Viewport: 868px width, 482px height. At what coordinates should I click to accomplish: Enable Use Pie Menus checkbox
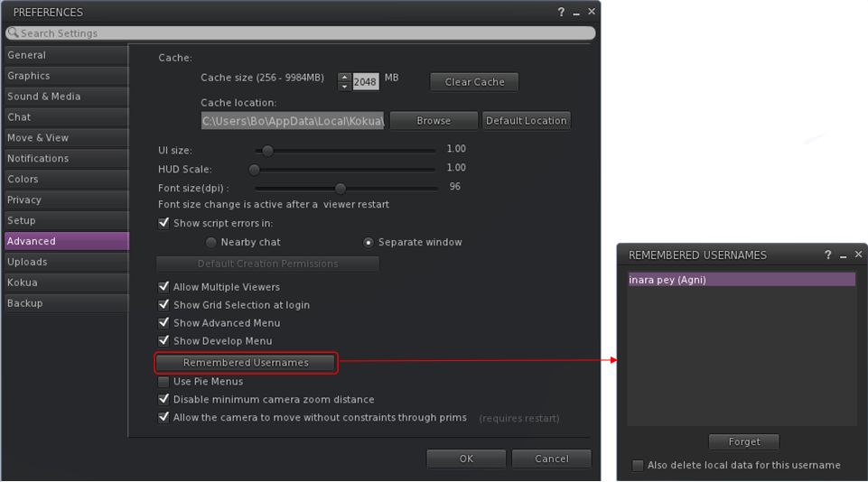click(x=163, y=382)
